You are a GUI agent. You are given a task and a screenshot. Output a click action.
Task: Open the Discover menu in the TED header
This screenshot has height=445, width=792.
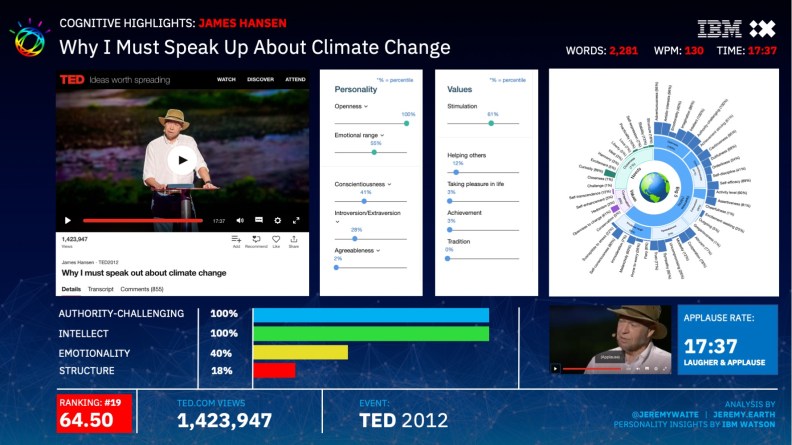258,79
